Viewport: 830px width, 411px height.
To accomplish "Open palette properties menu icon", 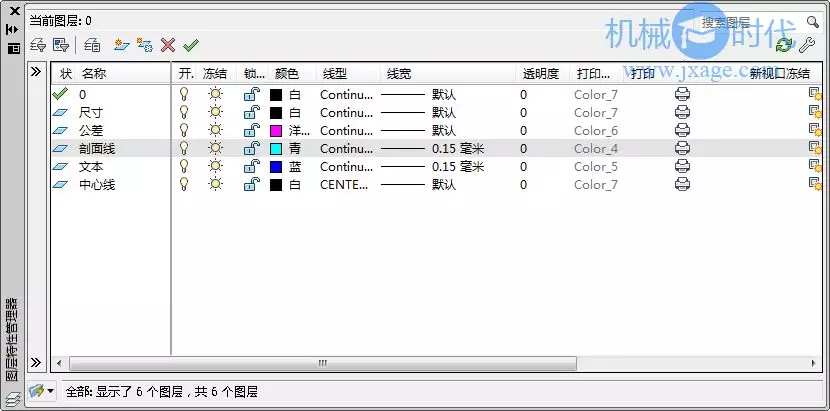I will (13, 48).
